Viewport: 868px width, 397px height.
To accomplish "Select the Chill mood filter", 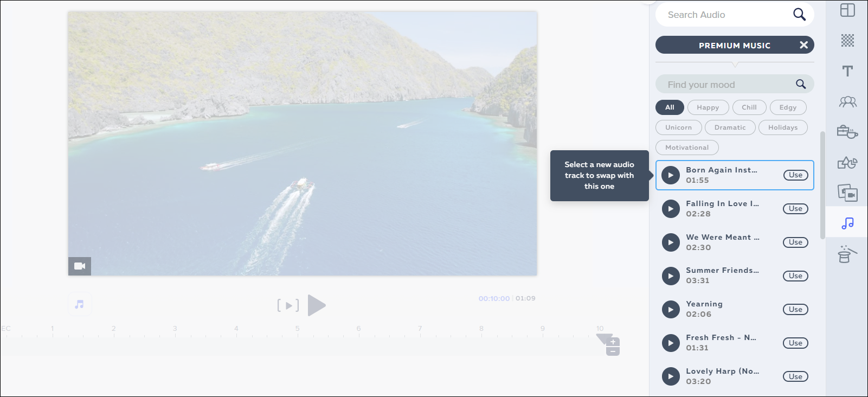I will tap(749, 107).
